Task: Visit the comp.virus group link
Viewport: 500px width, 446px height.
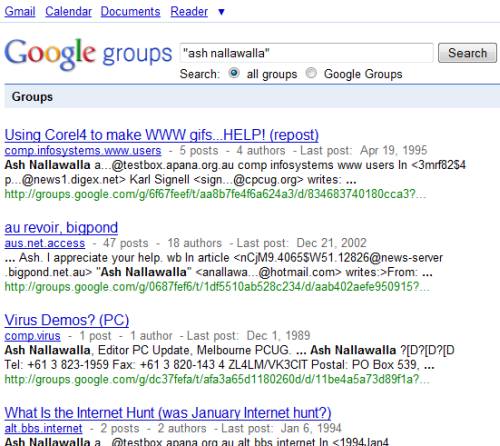Action: click(x=33, y=336)
